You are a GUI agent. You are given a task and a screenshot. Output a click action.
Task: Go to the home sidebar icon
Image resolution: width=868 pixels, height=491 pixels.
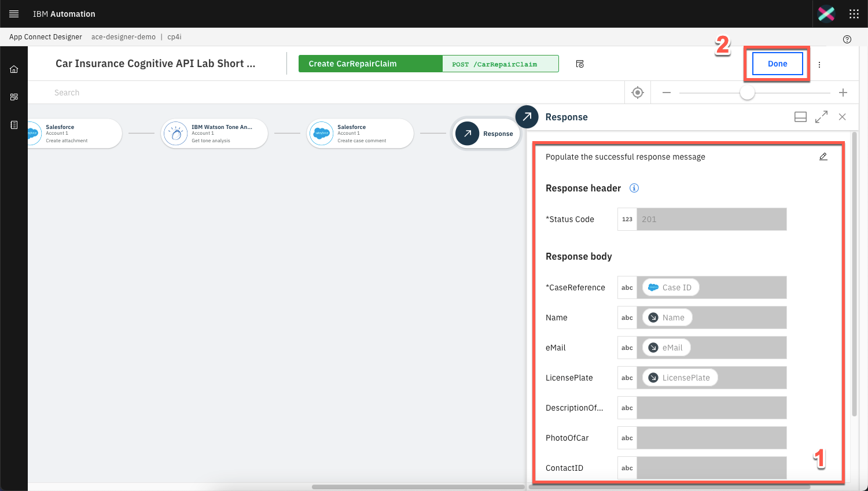[14, 69]
